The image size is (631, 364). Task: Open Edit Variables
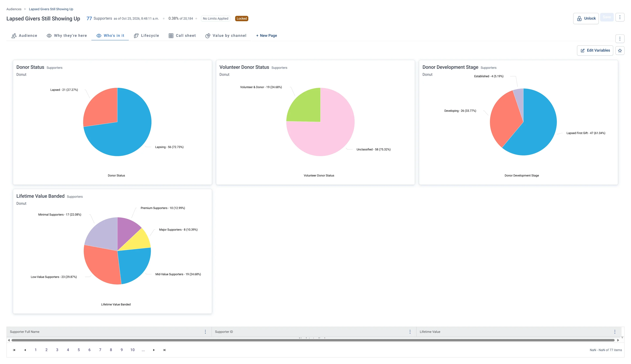[595, 51]
